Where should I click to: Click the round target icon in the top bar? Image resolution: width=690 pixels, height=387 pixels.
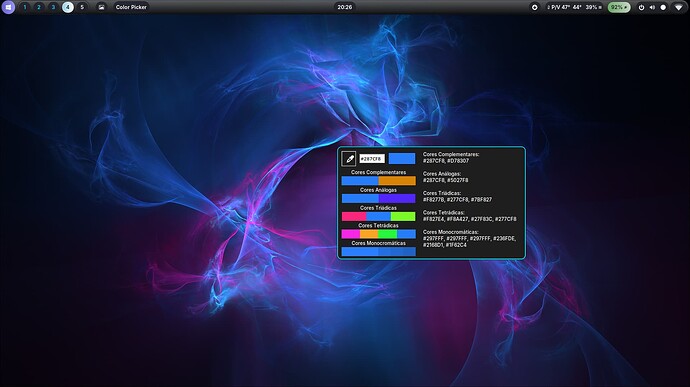coord(534,7)
